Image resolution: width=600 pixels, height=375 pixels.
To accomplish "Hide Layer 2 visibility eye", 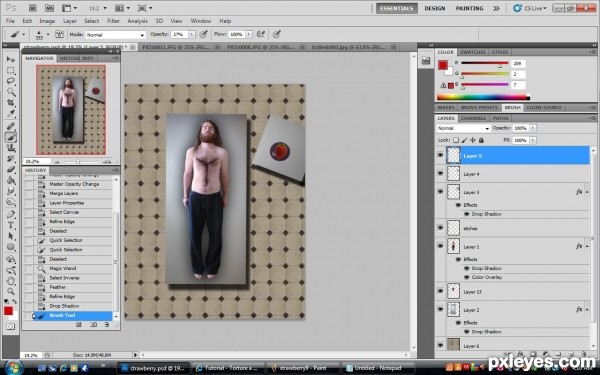I will tap(440, 309).
